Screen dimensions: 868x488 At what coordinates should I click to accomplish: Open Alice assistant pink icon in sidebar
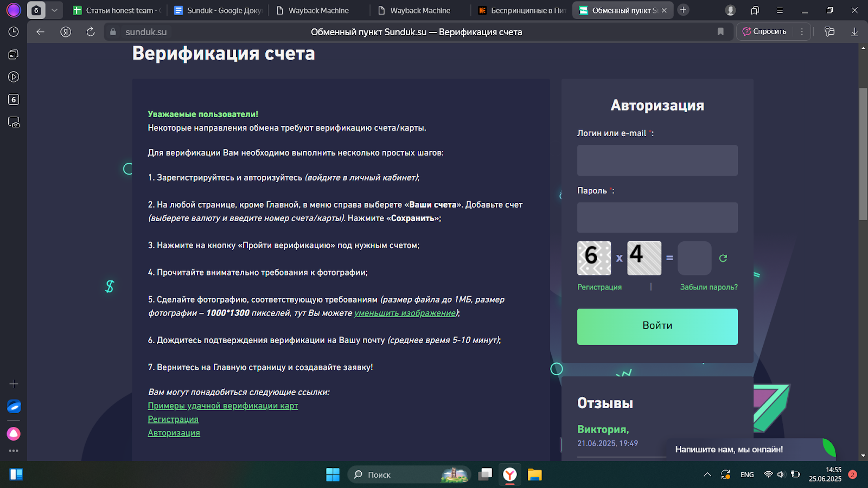[x=14, y=434]
